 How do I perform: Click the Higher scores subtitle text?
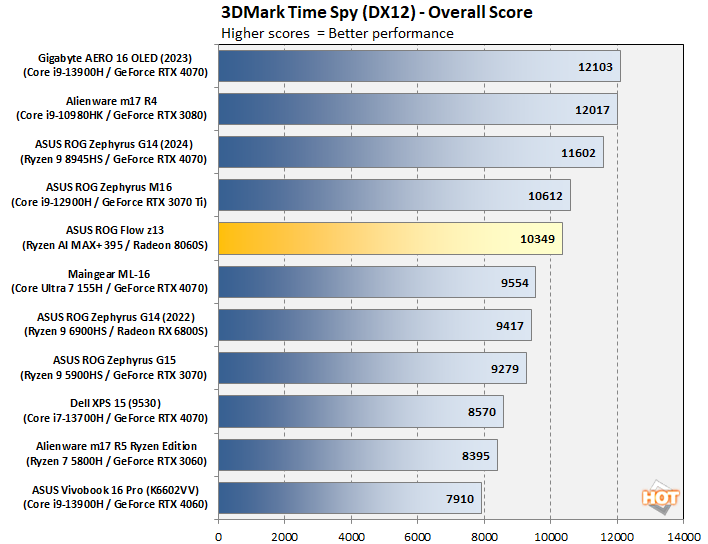click(337, 33)
